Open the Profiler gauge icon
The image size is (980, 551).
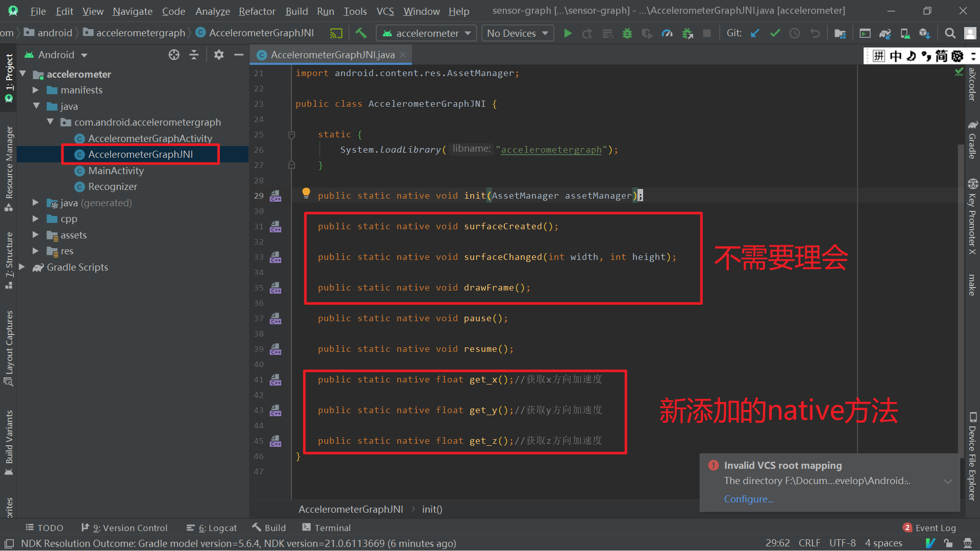pos(667,33)
